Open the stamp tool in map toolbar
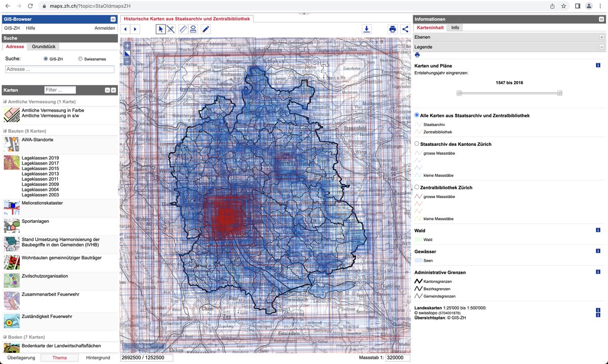The height and width of the screenshot is (364, 608). coord(193,29)
